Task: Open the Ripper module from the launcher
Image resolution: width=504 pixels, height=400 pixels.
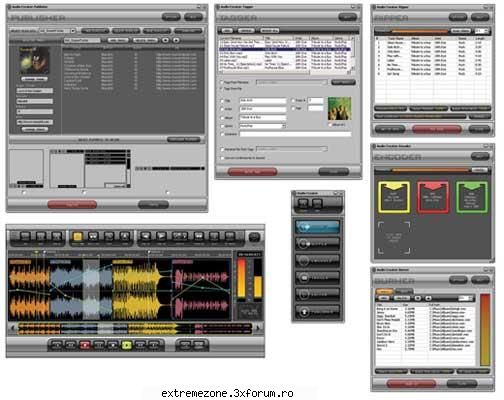Action: [317, 243]
